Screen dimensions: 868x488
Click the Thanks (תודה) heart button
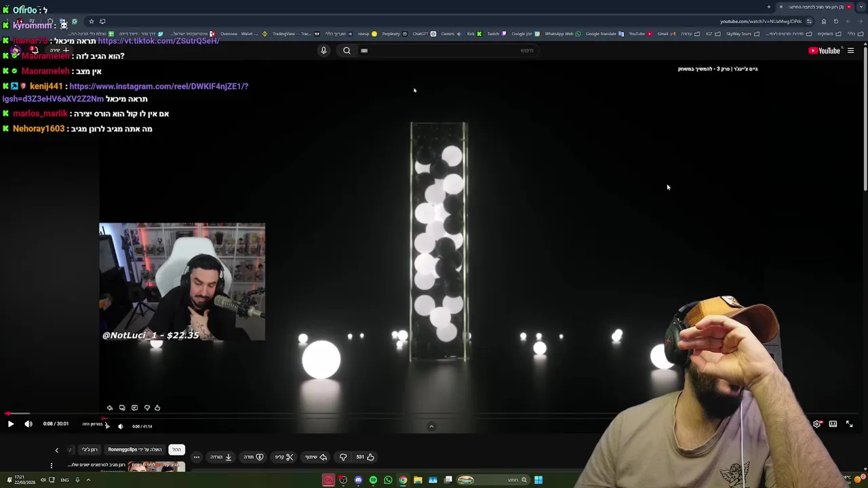pyautogui.click(x=253, y=457)
